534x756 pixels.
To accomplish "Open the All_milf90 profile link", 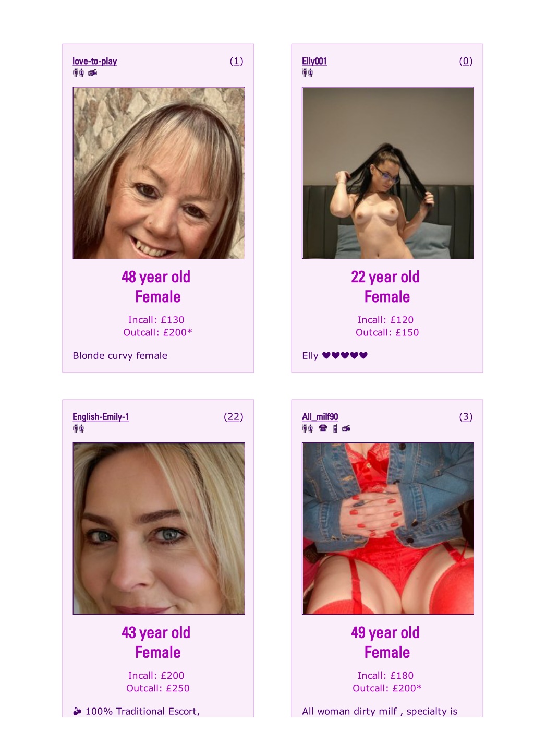I will (320, 417).
